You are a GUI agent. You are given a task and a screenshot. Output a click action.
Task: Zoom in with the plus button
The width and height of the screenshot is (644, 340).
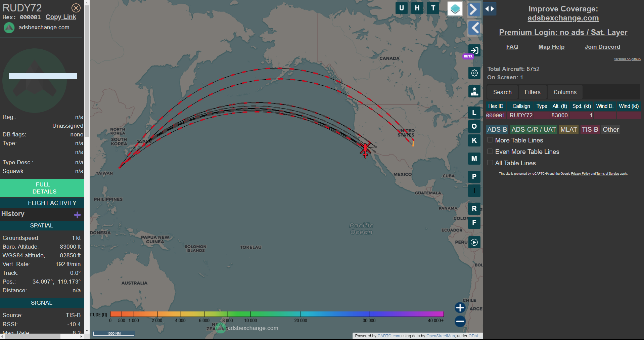(460, 307)
